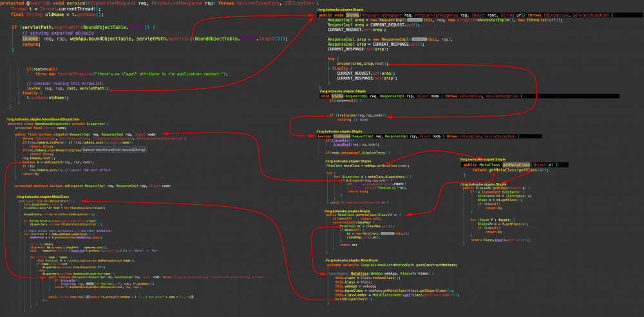Click the line 'classMap.put(c,mc);'
This screenshot has height=317, width=644.
362,237
